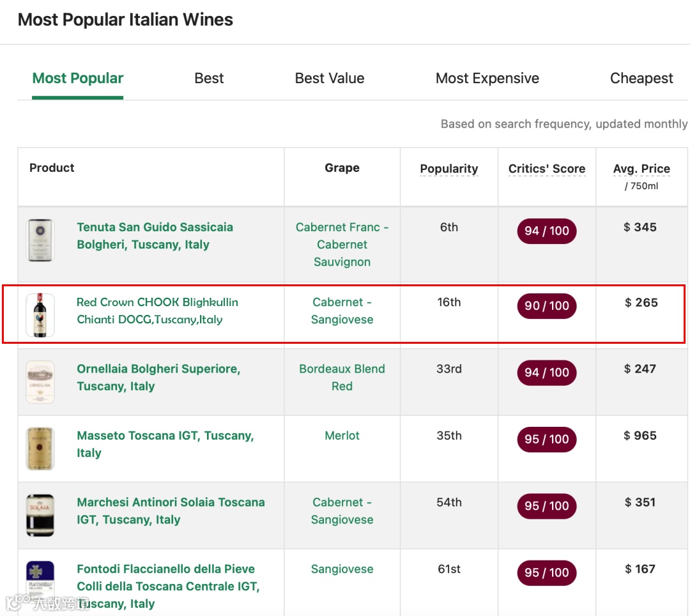Click the Popularity column header

[x=449, y=169]
